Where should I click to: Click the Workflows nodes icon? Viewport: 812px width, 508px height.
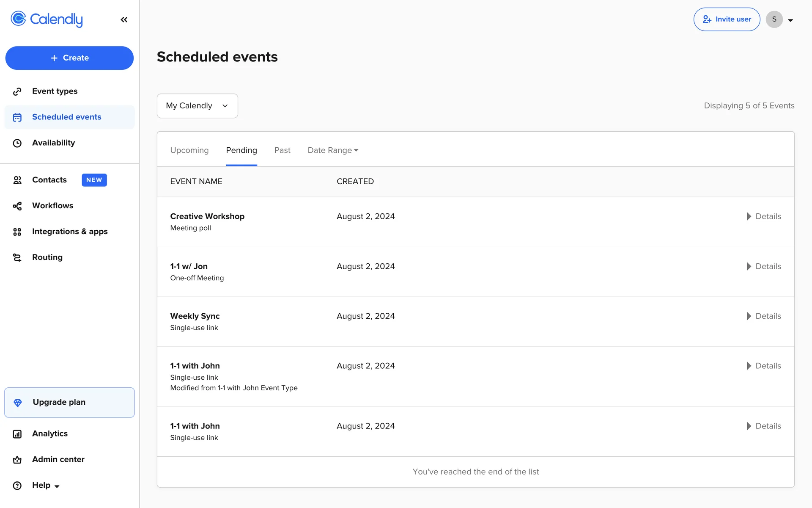click(x=17, y=206)
